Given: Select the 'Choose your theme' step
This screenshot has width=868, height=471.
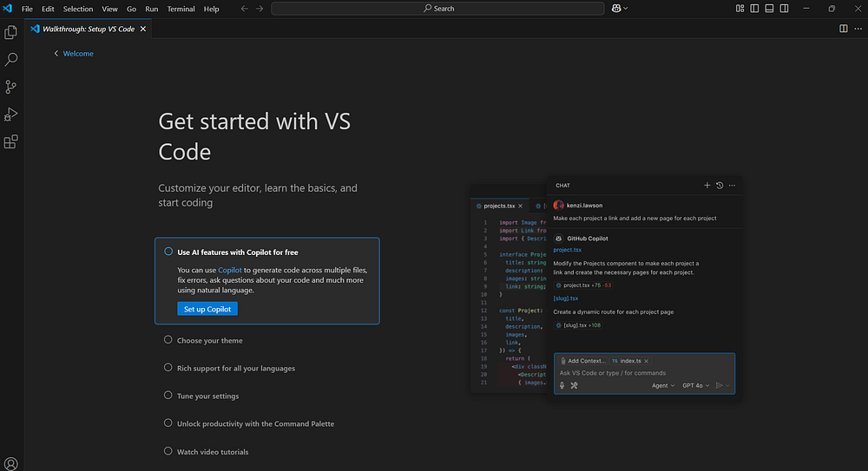Looking at the screenshot, I should click(x=209, y=341).
